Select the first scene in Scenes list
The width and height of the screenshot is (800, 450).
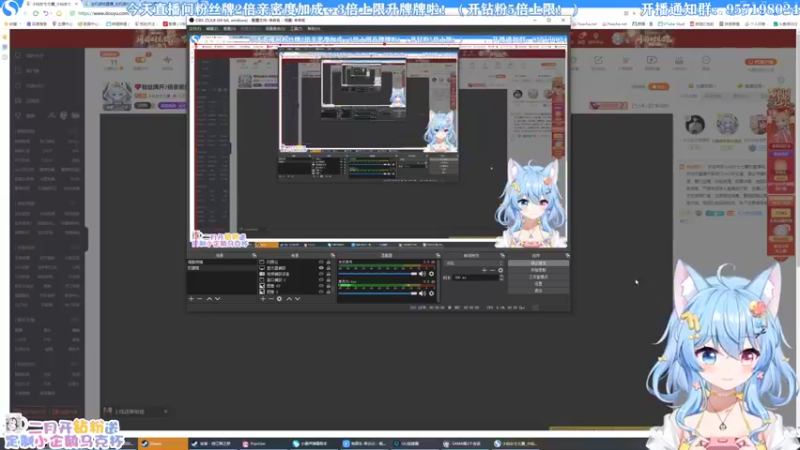click(x=222, y=262)
